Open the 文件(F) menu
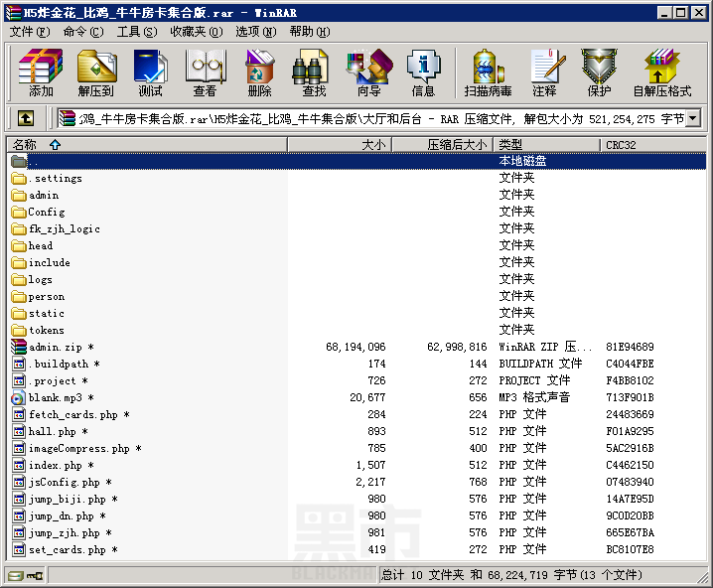The height and width of the screenshot is (588, 713). pos(30,32)
